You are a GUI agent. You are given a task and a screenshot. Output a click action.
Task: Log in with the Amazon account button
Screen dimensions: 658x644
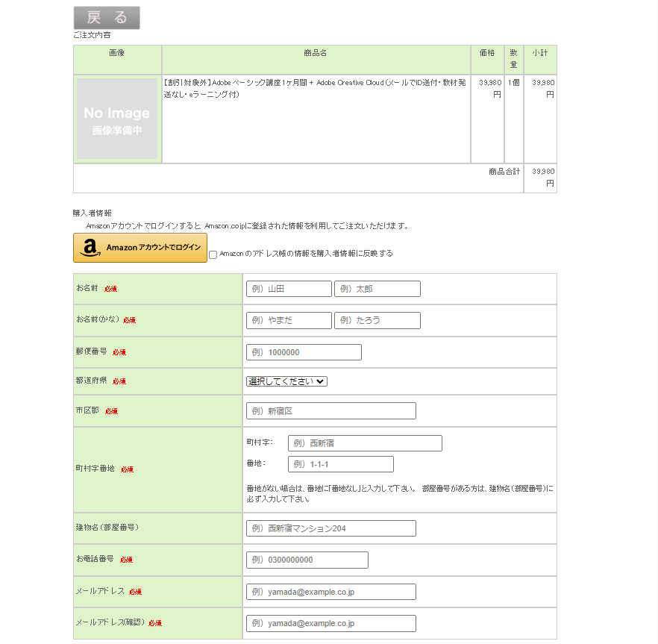[140, 248]
